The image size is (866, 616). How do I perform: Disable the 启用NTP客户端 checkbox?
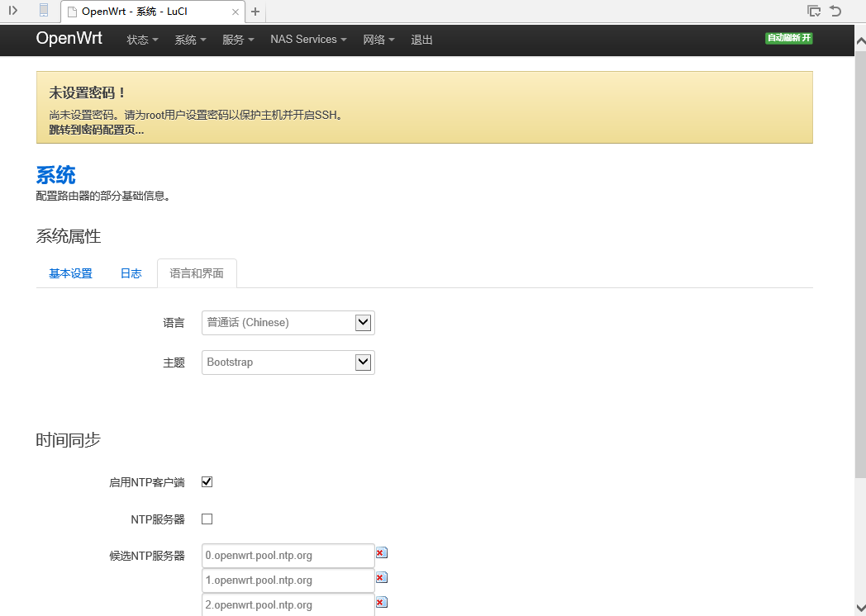(x=207, y=481)
